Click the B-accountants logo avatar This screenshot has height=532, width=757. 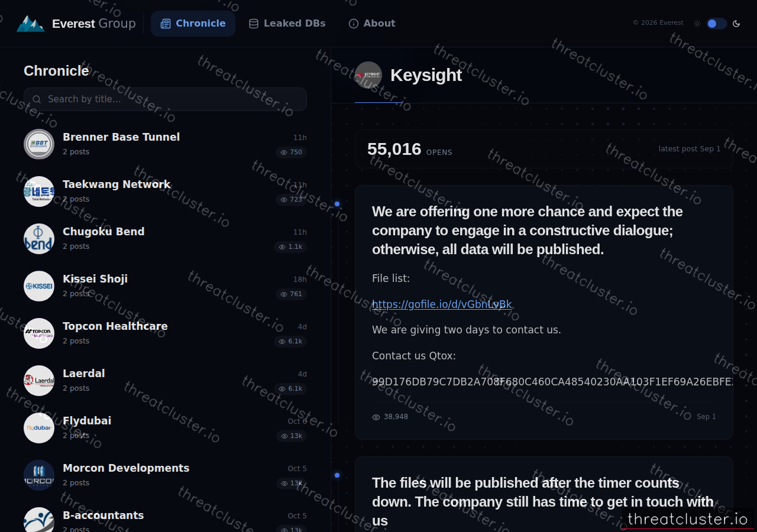39,520
